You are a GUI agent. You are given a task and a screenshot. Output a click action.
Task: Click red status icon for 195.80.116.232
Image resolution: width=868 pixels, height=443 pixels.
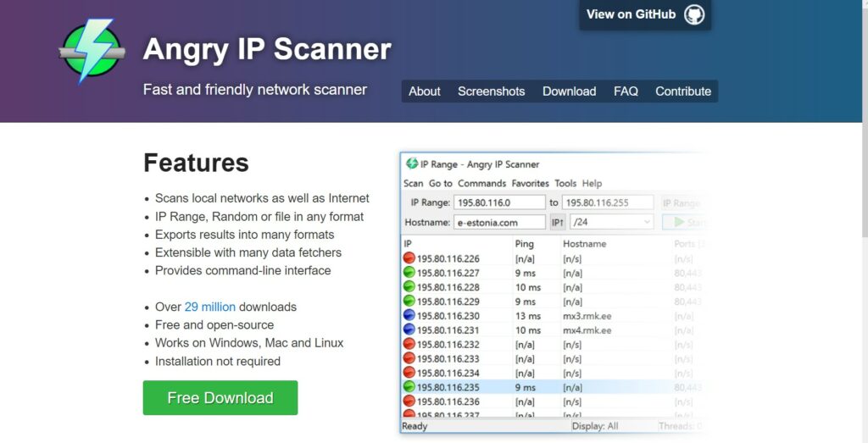(x=409, y=345)
